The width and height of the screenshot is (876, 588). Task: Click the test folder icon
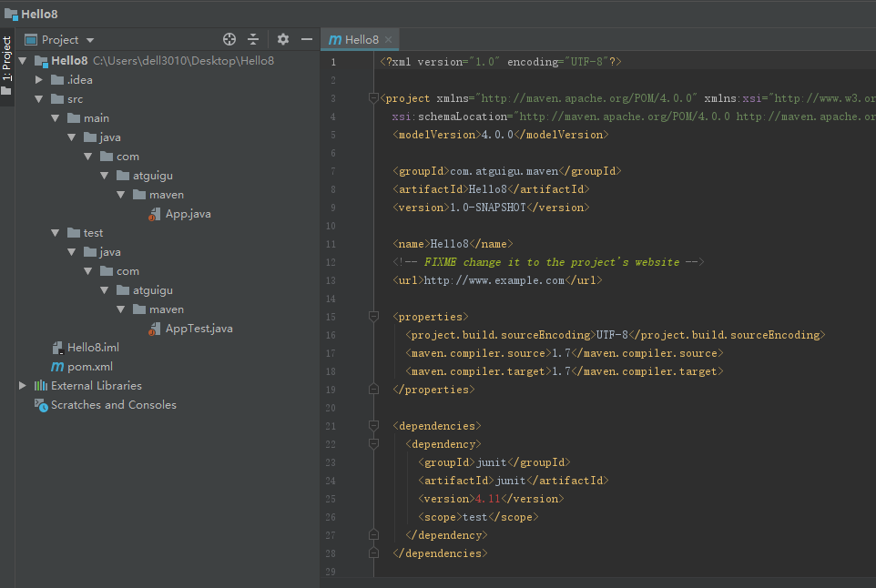[x=74, y=233]
